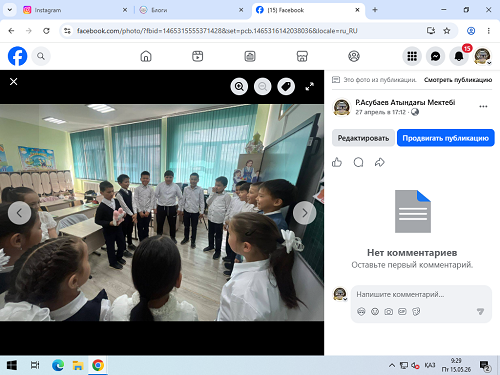500x375 pixels.
Task: Send the comment with arrow icon
Action: click(x=480, y=312)
